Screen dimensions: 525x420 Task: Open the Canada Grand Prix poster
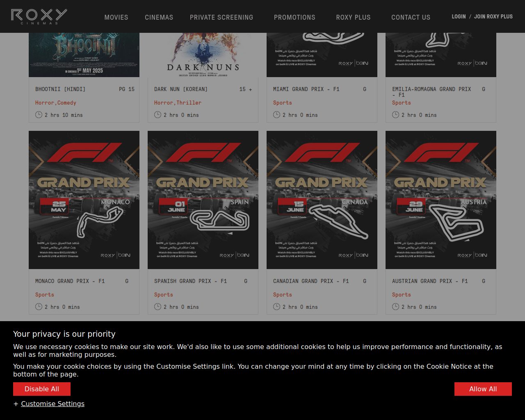[x=322, y=200]
